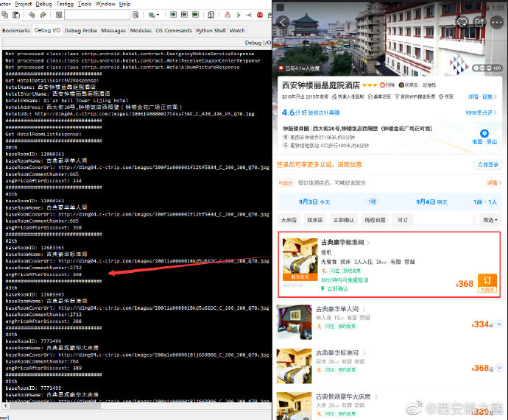Open the 详情·设施 details link

click(x=482, y=97)
